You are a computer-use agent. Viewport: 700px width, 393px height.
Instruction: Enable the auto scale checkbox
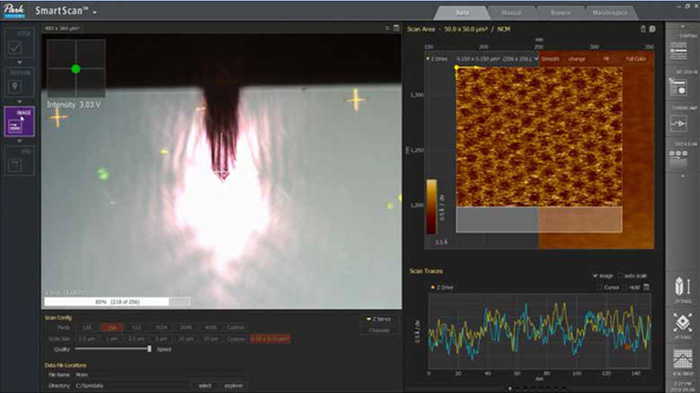[621, 276]
